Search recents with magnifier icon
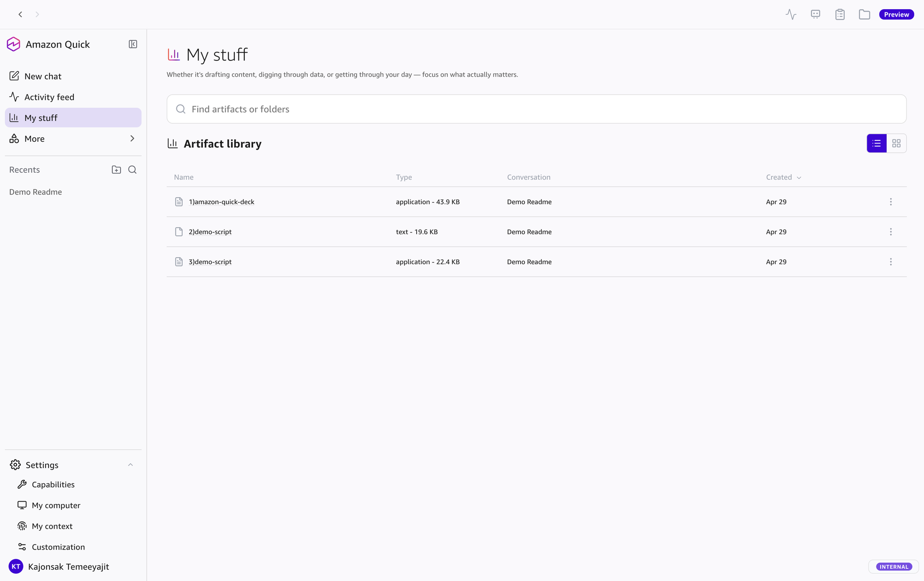The height and width of the screenshot is (581, 924). (132, 169)
